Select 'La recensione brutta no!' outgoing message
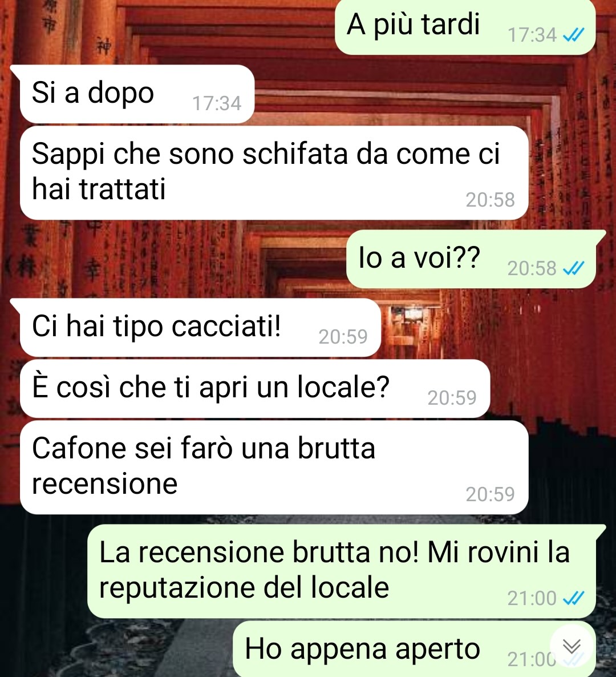The height and width of the screenshot is (677, 616). coord(342,571)
